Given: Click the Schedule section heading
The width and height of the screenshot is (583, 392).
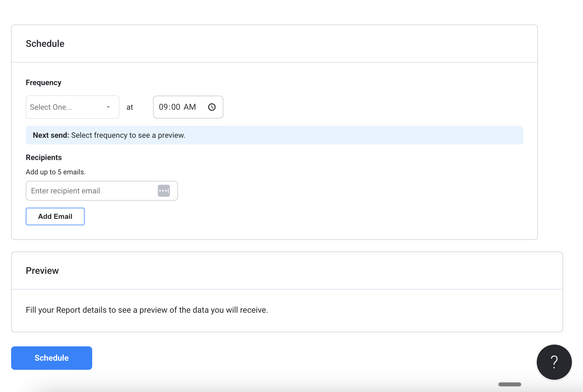Looking at the screenshot, I should click(x=45, y=44).
